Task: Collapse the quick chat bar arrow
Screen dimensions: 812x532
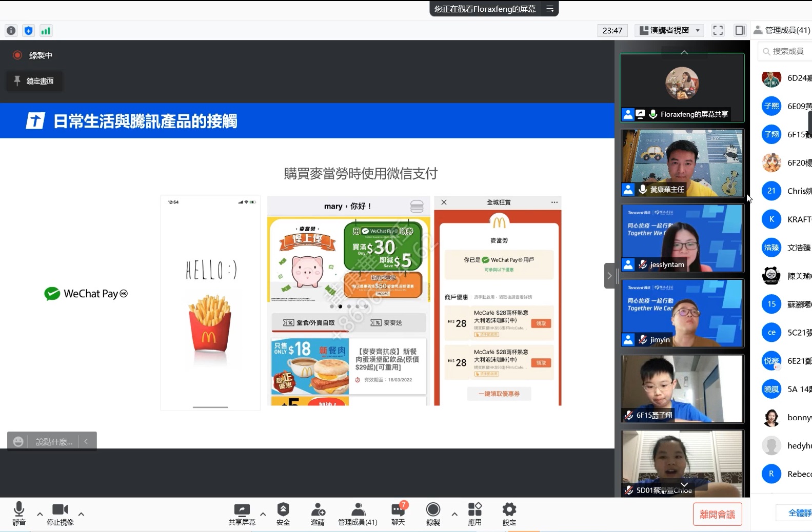Action: coord(86,441)
